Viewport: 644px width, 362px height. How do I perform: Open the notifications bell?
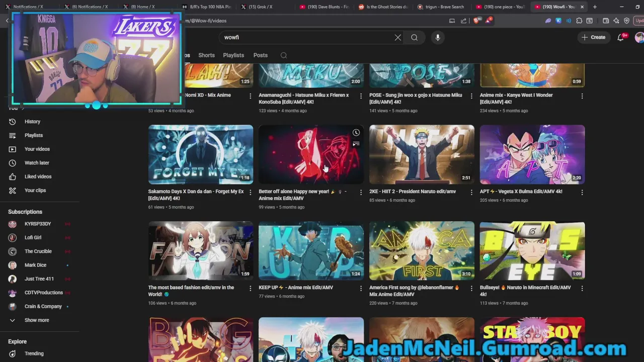620,37
